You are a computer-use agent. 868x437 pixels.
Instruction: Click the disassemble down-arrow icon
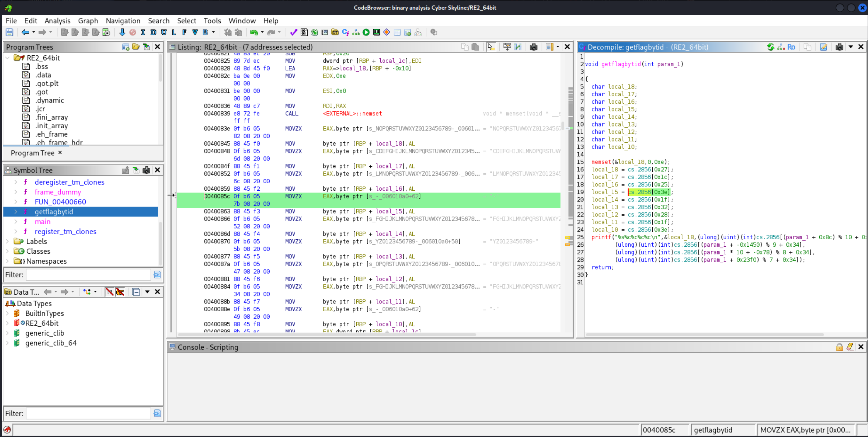pyautogui.click(x=122, y=32)
